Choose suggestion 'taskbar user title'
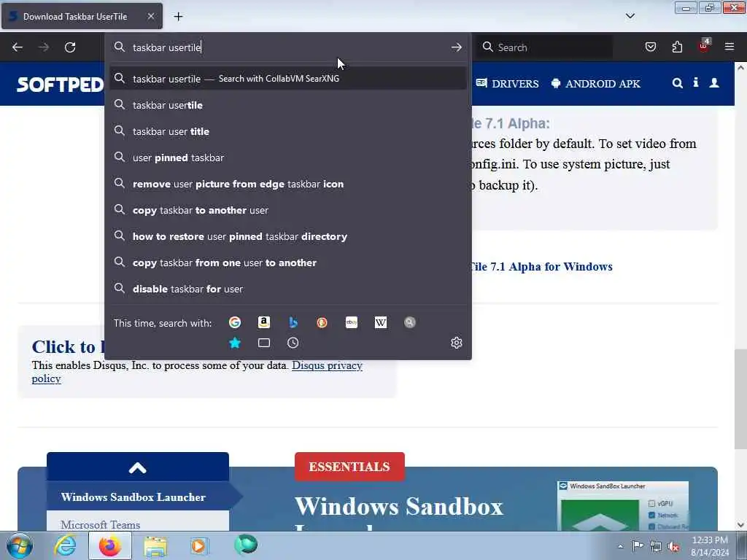 point(288,131)
